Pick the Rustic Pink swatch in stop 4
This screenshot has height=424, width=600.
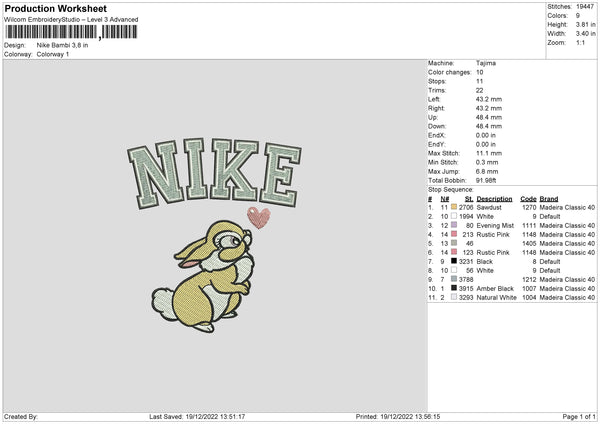click(x=454, y=234)
